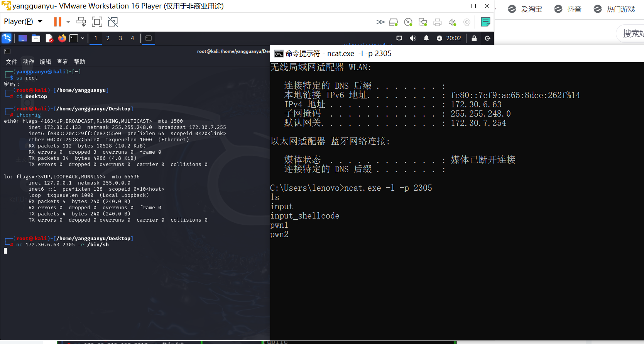Open the file manager in Kali panel
The height and width of the screenshot is (344, 644).
coord(36,38)
